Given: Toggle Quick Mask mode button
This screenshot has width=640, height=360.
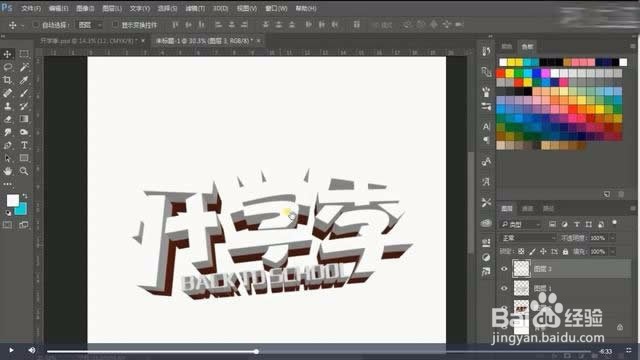Looking at the screenshot, I should point(7,225).
